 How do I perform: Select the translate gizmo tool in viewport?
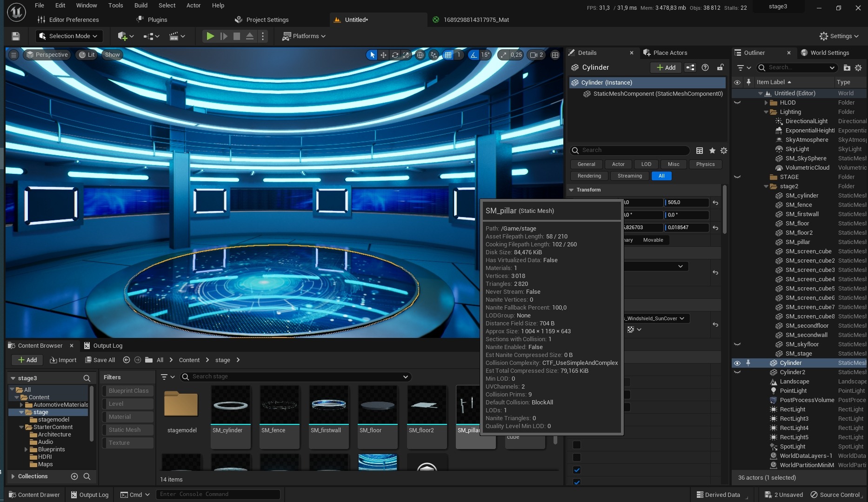383,55
